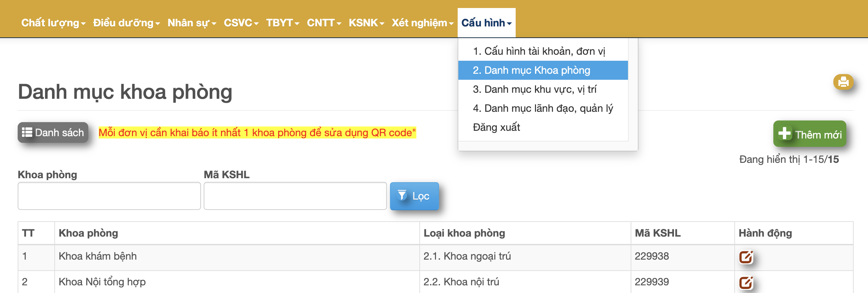The width and height of the screenshot is (868, 293).
Task: Expand the Điều dưỡng menu
Action: 126,23
